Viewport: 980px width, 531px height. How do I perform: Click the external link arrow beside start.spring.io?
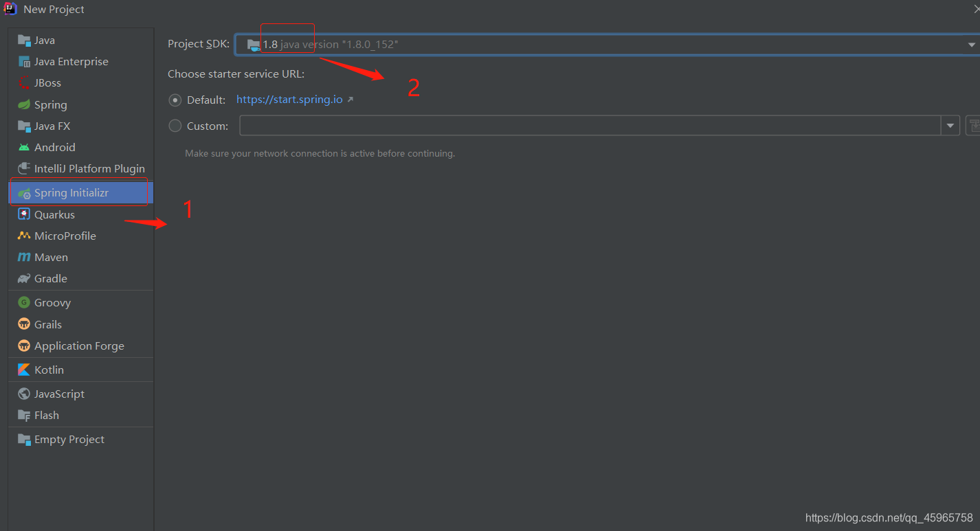coord(350,100)
